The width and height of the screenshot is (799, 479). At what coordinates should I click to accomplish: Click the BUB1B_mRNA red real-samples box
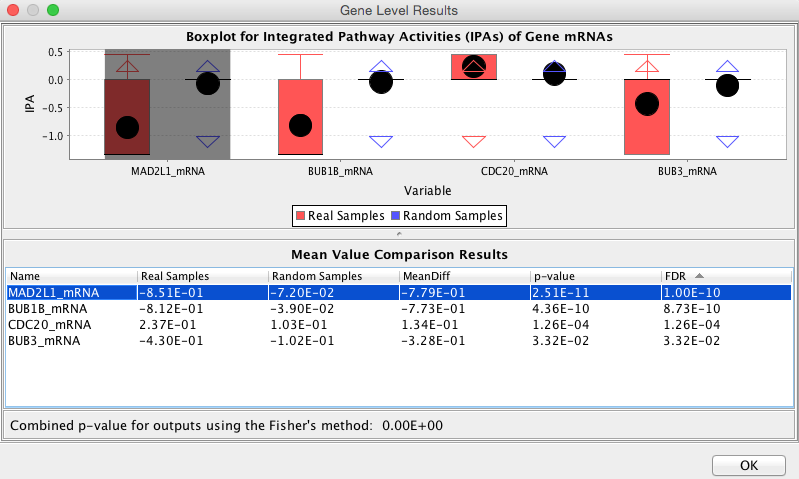coord(300,117)
